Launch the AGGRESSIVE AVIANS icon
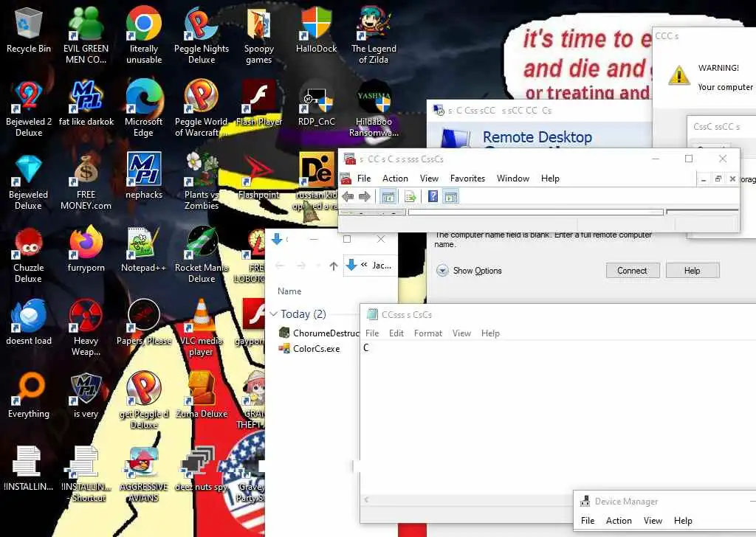Viewport: 756px width, 537px height. [x=144, y=474]
